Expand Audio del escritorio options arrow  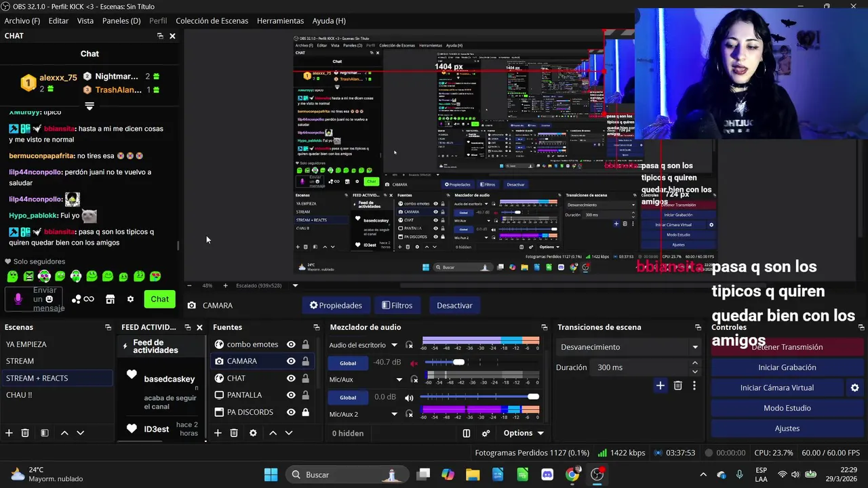(x=394, y=345)
